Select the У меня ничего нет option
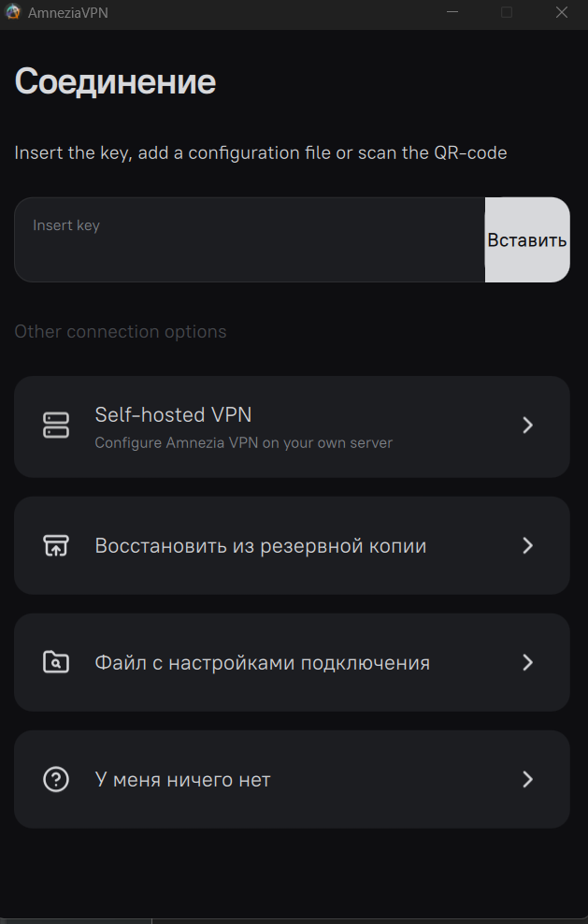Viewport: 588px width, 924px height. pyautogui.click(x=292, y=780)
